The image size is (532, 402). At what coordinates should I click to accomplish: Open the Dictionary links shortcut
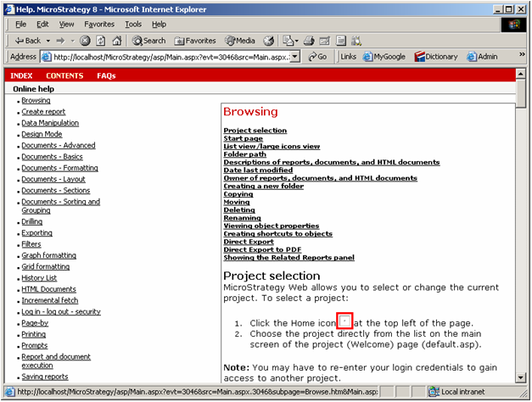436,57
